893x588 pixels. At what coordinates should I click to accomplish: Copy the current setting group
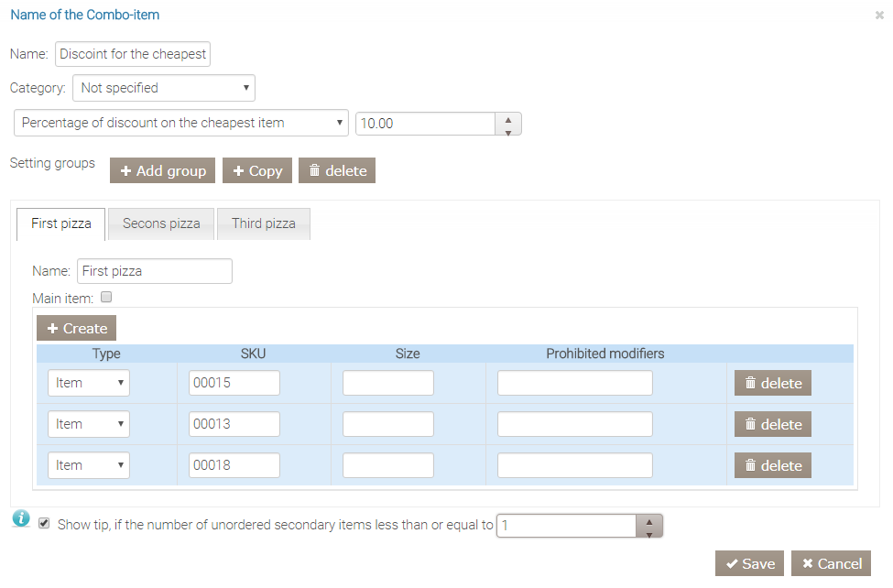tap(257, 171)
